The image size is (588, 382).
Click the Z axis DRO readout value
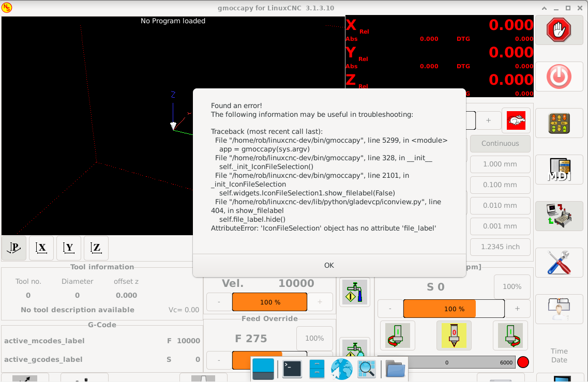(511, 80)
